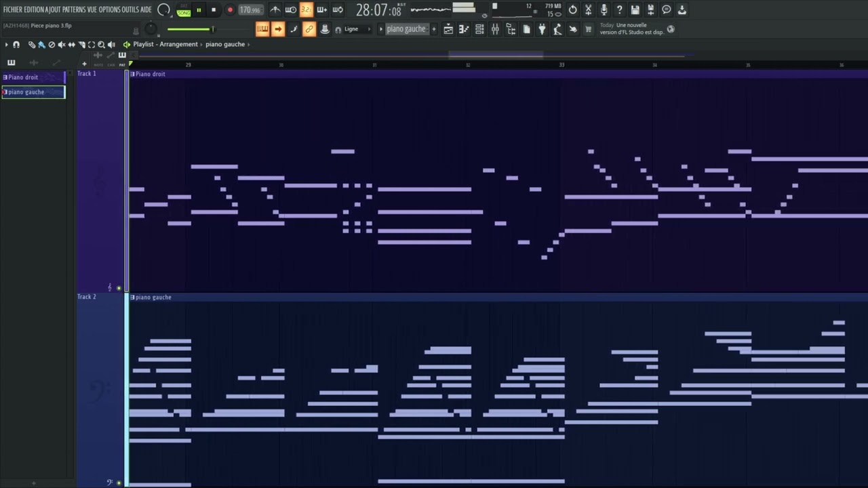868x488 pixels.
Task: Click the download/export icon
Action: [x=682, y=9]
